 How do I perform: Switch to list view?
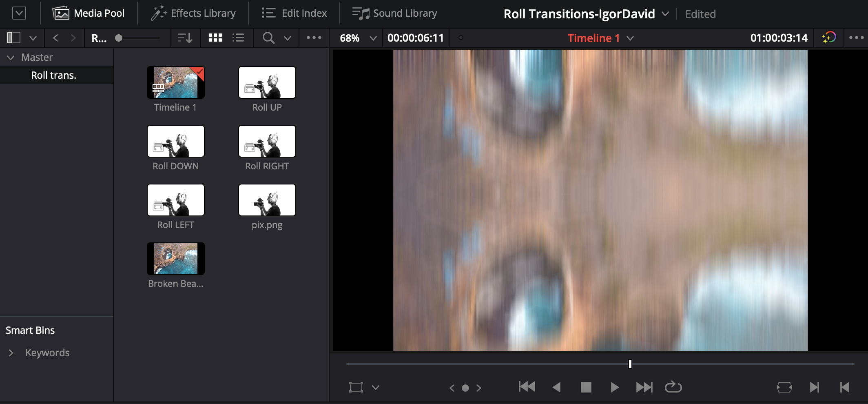click(x=238, y=38)
